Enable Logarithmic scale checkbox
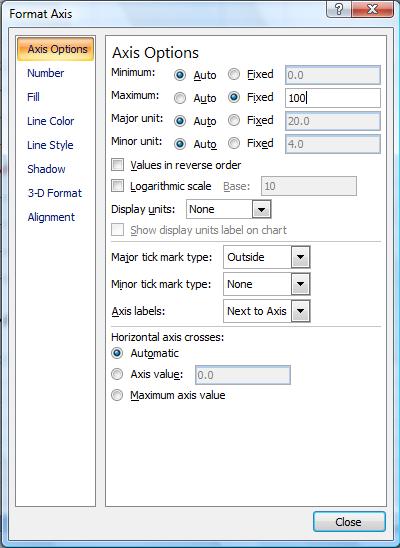 (117, 186)
